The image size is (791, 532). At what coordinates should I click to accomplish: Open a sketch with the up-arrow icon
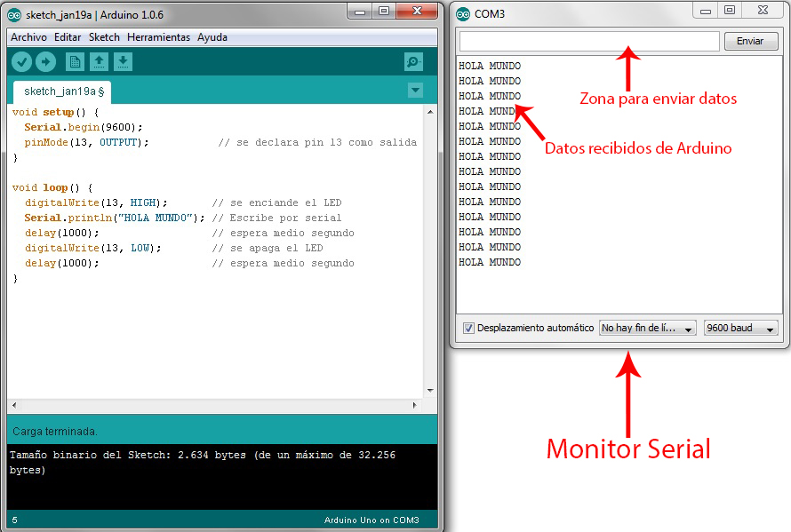coord(99,62)
